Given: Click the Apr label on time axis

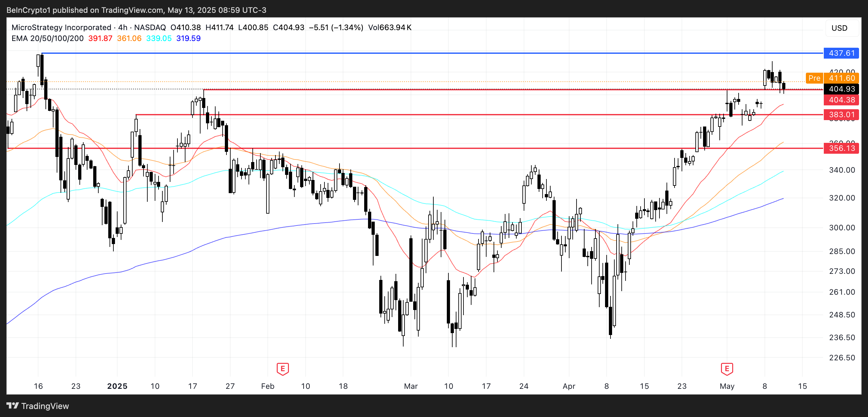Looking at the screenshot, I should 569,386.
